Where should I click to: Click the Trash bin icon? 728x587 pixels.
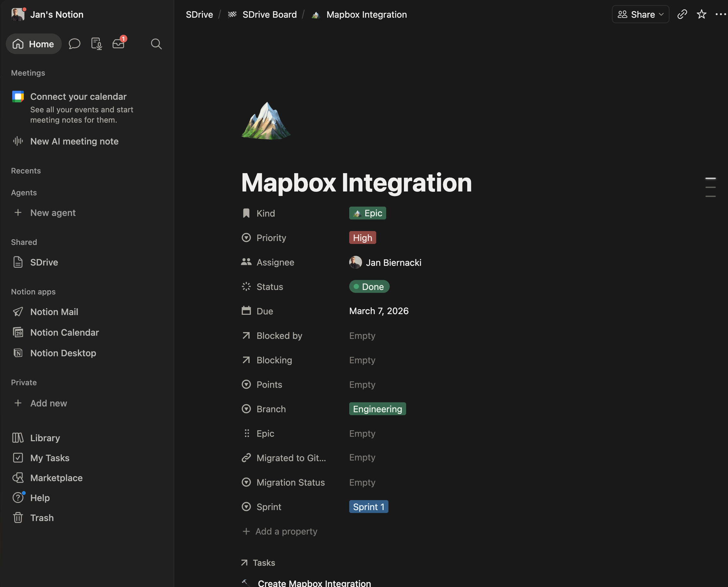(18, 518)
